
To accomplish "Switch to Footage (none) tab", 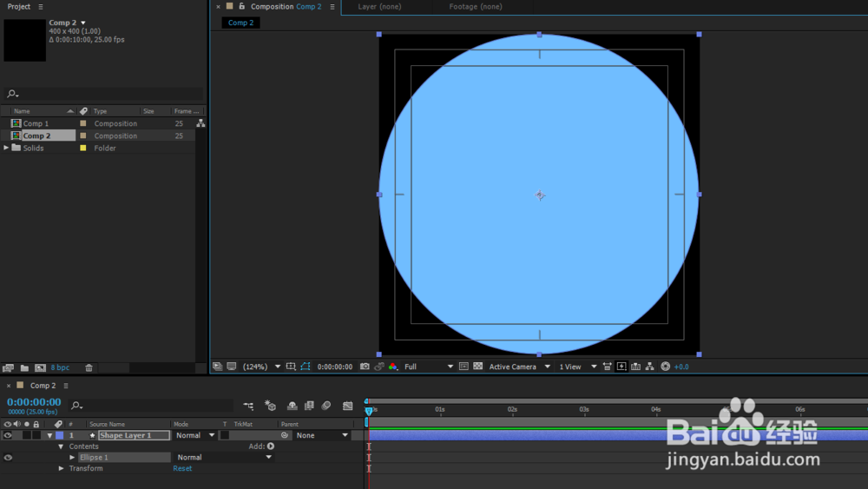I will (x=476, y=7).
